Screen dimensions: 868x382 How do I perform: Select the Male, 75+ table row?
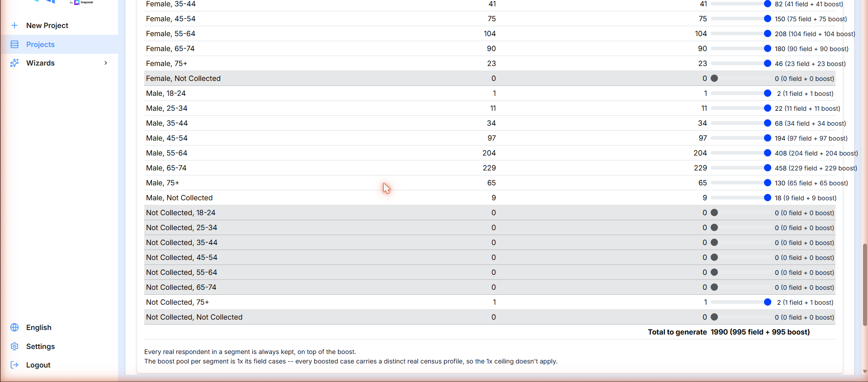[490, 183]
